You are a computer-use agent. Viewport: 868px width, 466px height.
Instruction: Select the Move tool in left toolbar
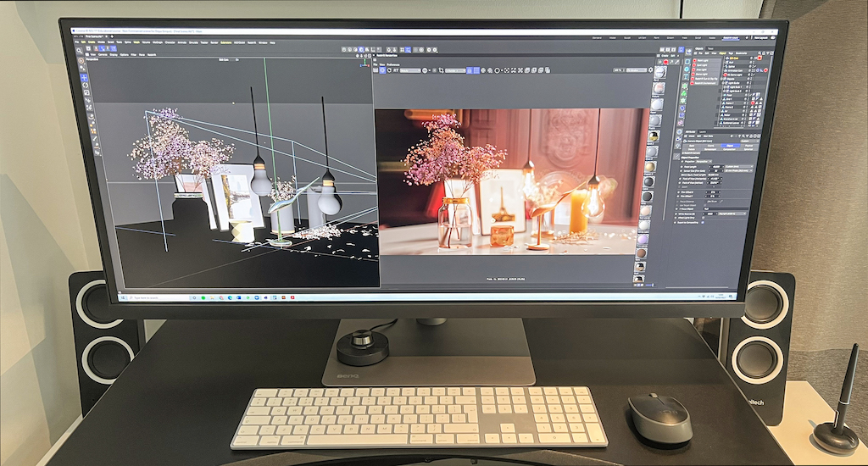(x=84, y=78)
